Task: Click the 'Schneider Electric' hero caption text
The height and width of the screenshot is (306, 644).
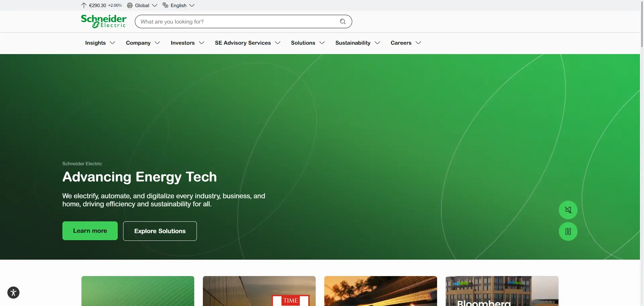Action: pyautogui.click(x=82, y=164)
